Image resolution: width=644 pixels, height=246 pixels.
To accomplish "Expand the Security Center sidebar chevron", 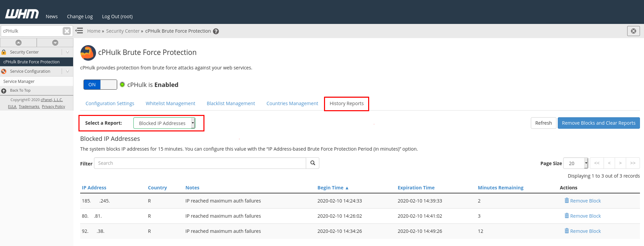I will point(67,52).
